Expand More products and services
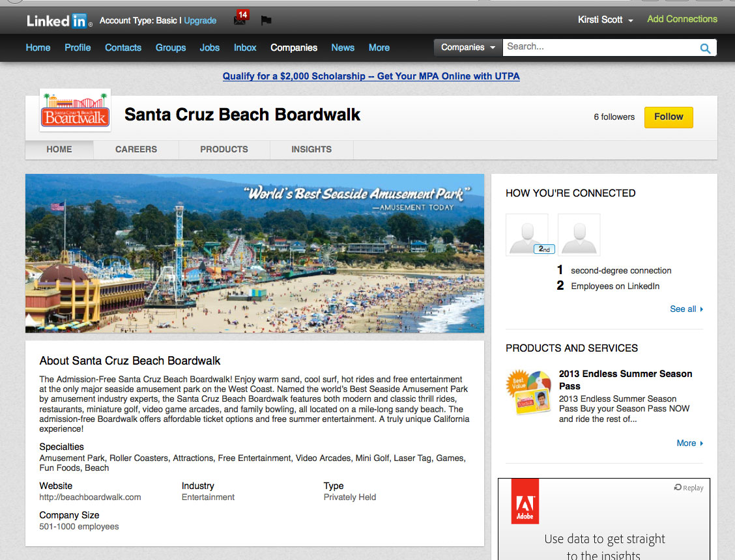 [x=689, y=443]
